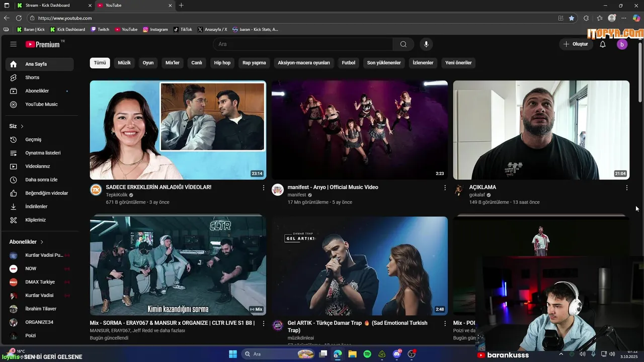Click the search magnifier button
644x362 pixels.
click(404, 44)
